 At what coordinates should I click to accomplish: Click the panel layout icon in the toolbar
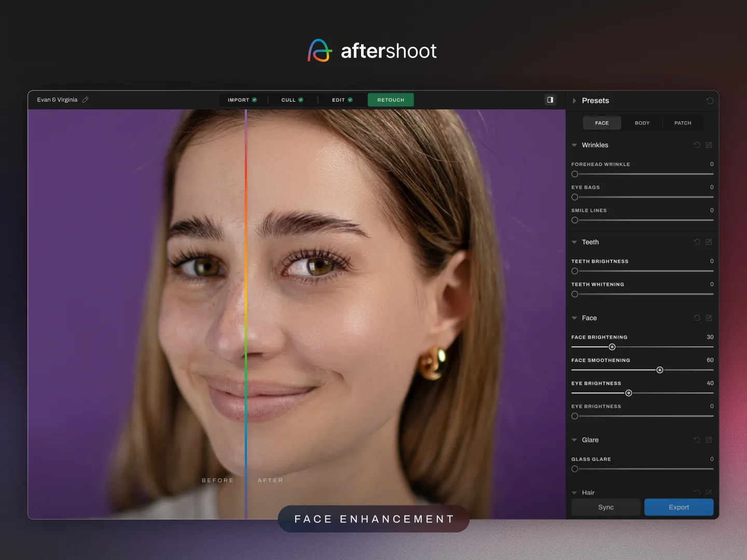[x=550, y=100]
